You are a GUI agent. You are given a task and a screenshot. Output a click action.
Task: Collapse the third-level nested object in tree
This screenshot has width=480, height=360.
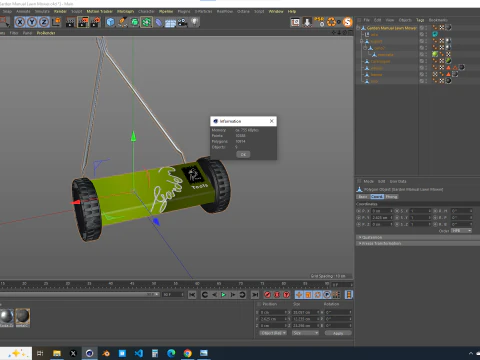coord(365,48)
